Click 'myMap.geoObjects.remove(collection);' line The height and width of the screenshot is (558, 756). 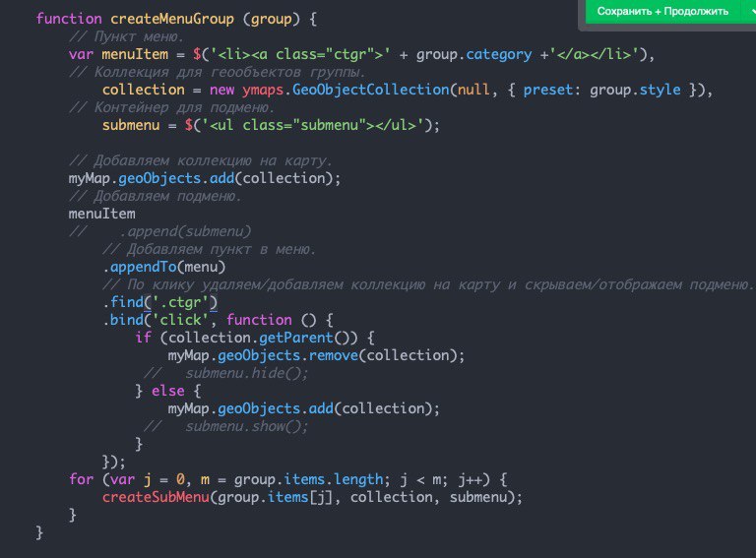[316, 355]
